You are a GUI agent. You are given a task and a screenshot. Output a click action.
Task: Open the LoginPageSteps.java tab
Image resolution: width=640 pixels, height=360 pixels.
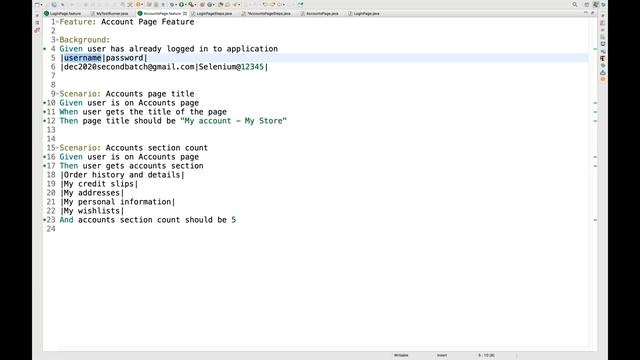212,13
